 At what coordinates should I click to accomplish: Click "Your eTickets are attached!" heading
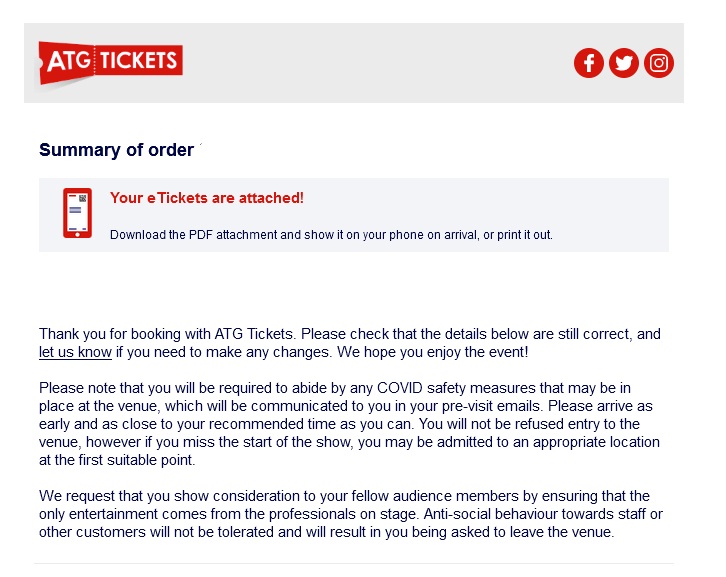[207, 198]
